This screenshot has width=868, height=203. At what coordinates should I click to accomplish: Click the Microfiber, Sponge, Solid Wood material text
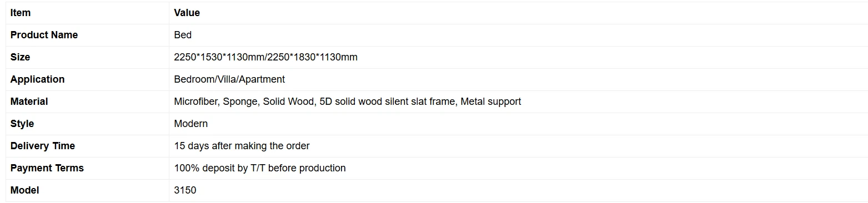(244, 101)
